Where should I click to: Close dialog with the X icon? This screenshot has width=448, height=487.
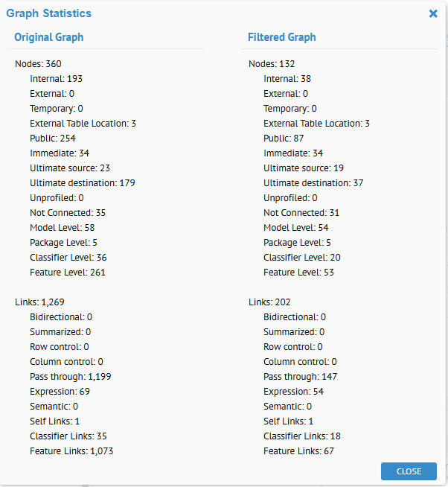433,13
